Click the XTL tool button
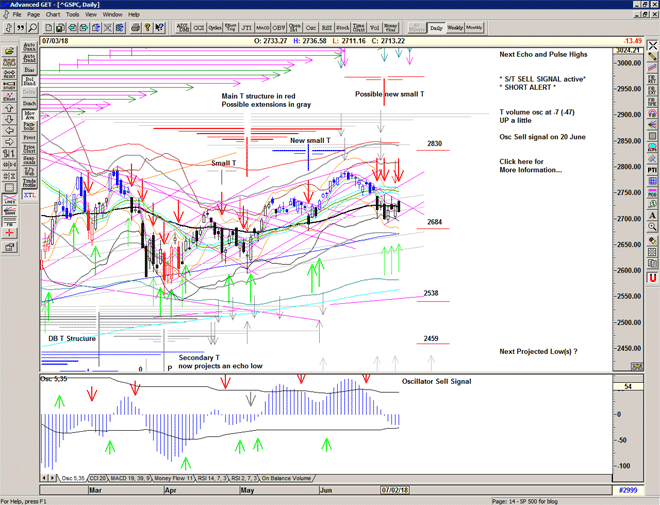660x505 pixels. [x=29, y=197]
